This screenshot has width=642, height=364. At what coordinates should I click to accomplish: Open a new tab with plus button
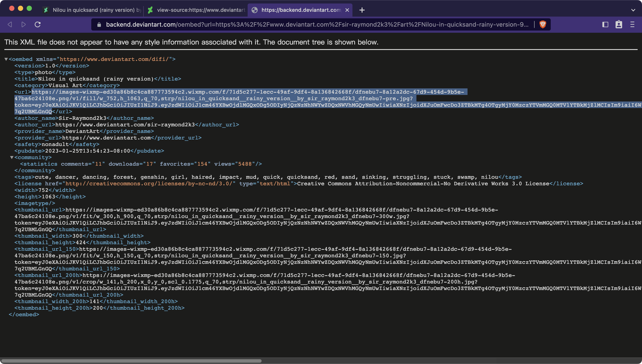coord(362,10)
